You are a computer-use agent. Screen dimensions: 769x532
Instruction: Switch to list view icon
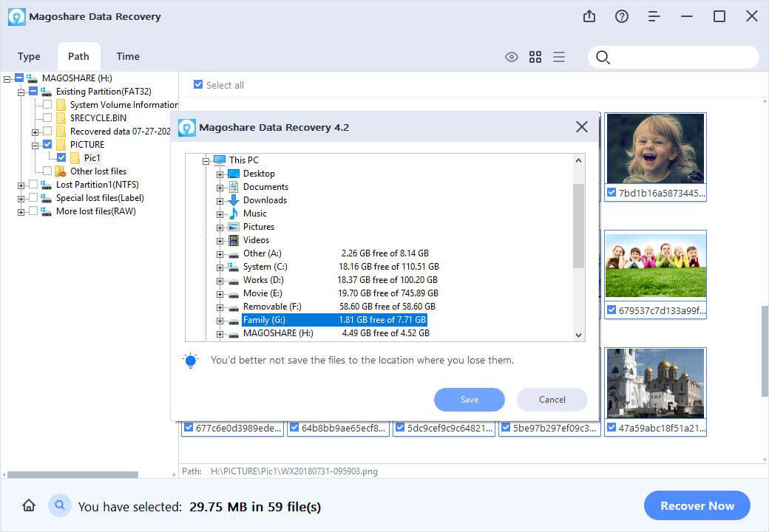[558, 57]
